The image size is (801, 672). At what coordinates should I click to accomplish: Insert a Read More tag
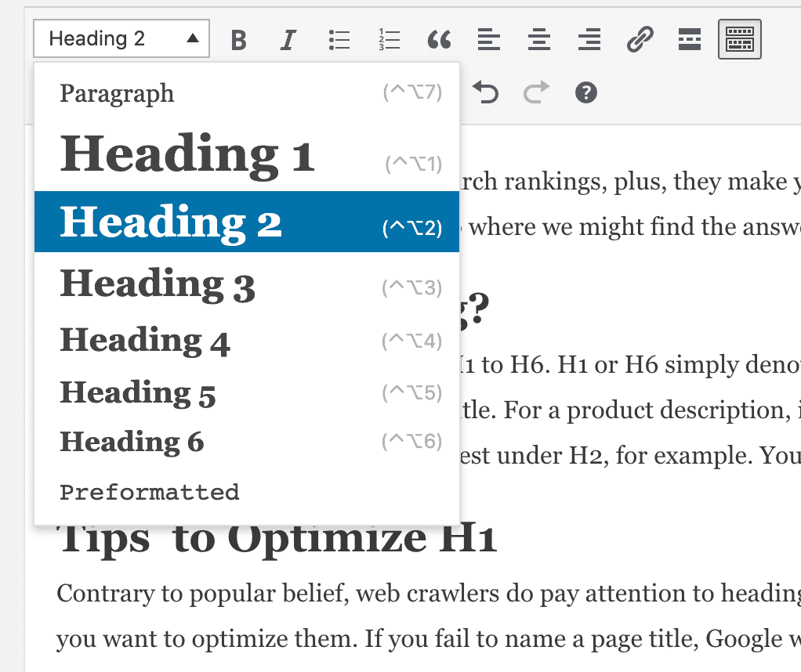click(689, 39)
